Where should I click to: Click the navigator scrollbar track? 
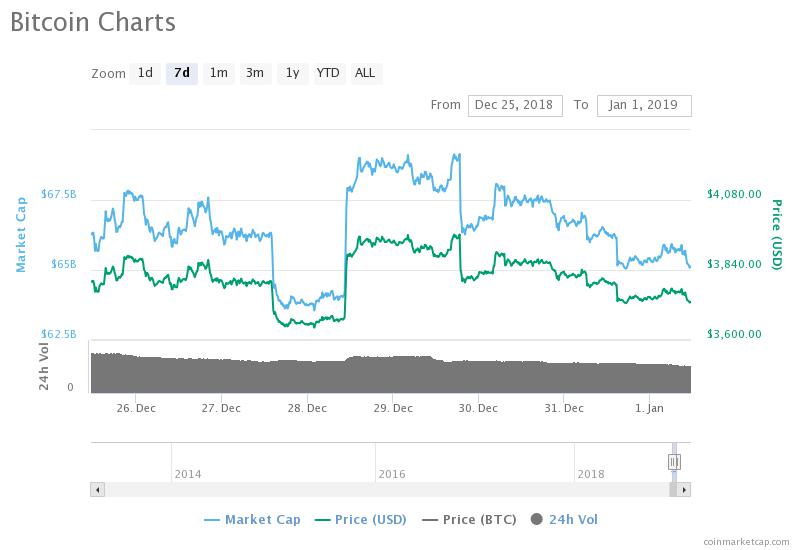point(380,490)
